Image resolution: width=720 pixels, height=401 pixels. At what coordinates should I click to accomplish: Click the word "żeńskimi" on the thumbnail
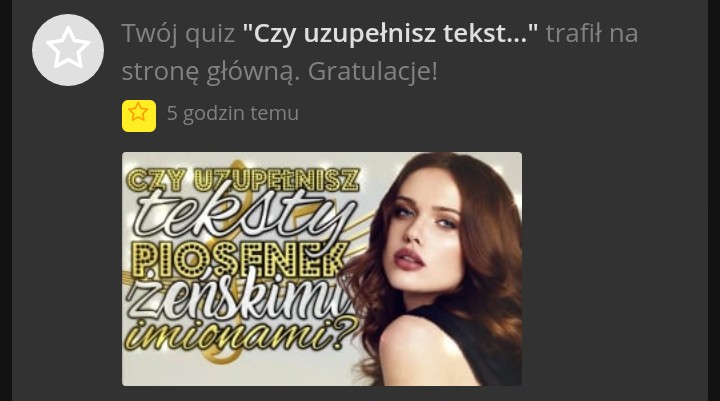click(x=238, y=299)
